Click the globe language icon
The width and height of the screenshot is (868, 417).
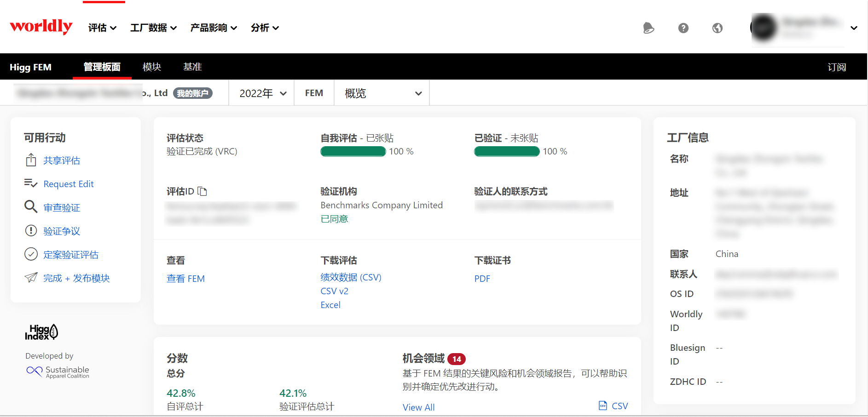pyautogui.click(x=717, y=28)
